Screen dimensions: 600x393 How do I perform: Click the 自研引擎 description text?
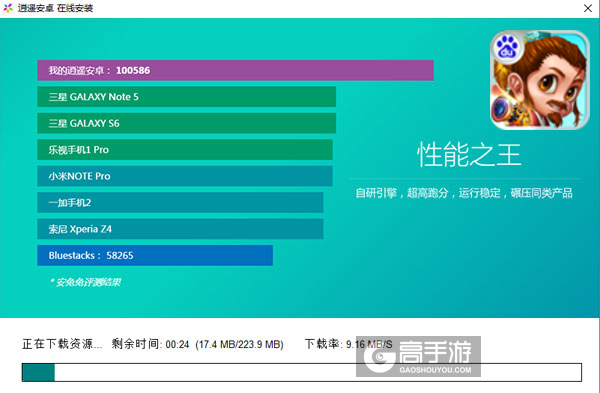pyautogui.click(x=464, y=193)
